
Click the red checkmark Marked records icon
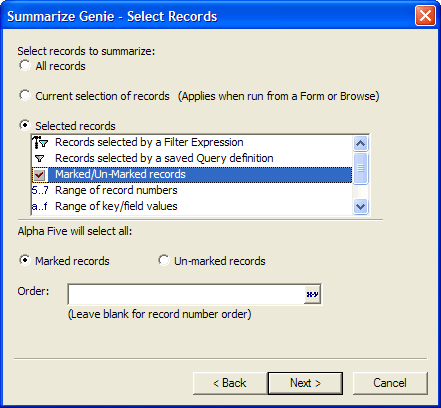click(39, 174)
